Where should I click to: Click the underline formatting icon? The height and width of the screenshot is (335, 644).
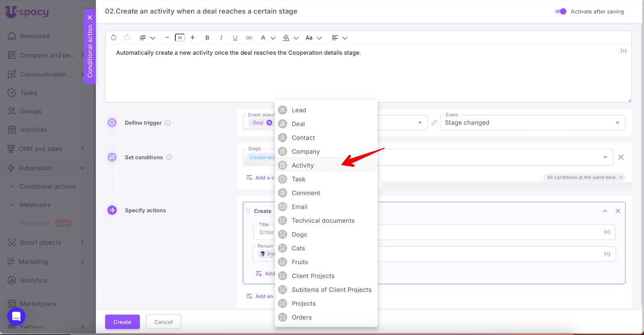tap(235, 37)
